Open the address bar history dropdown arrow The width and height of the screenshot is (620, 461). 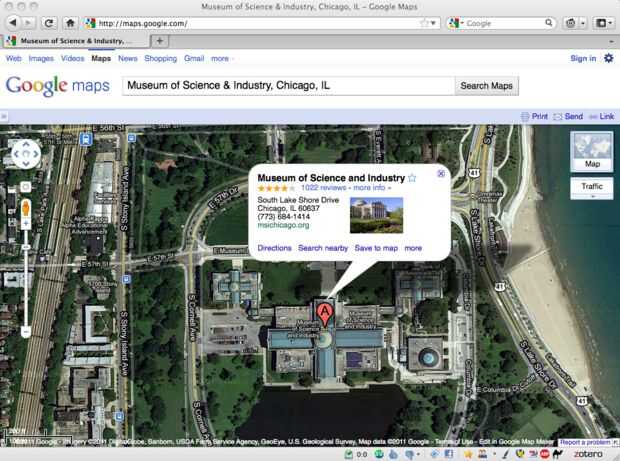(433, 23)
